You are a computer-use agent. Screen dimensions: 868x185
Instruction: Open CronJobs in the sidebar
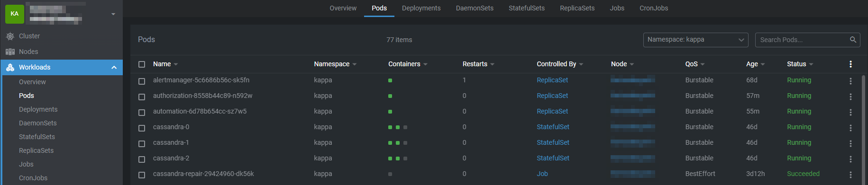point(33,178)
